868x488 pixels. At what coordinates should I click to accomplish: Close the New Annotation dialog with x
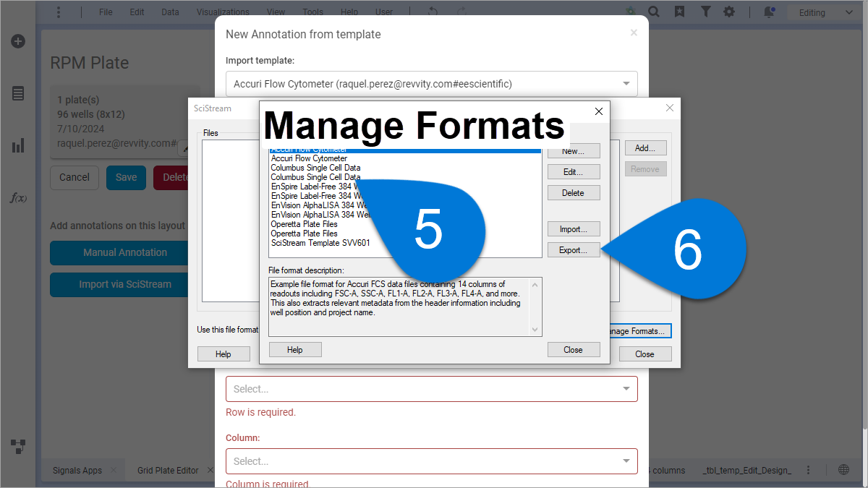click(634, 33)
